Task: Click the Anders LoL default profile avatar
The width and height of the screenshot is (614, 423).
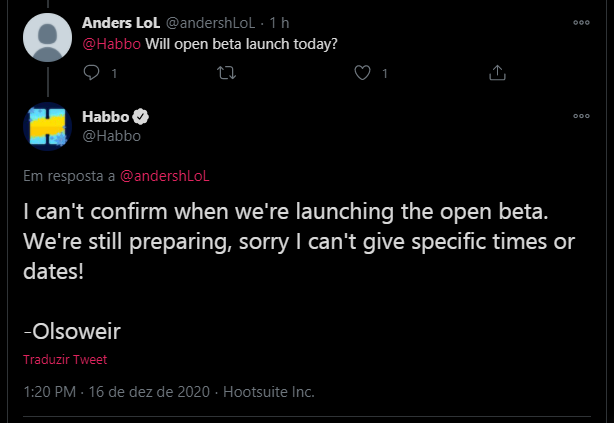Action: pos(47,37)
